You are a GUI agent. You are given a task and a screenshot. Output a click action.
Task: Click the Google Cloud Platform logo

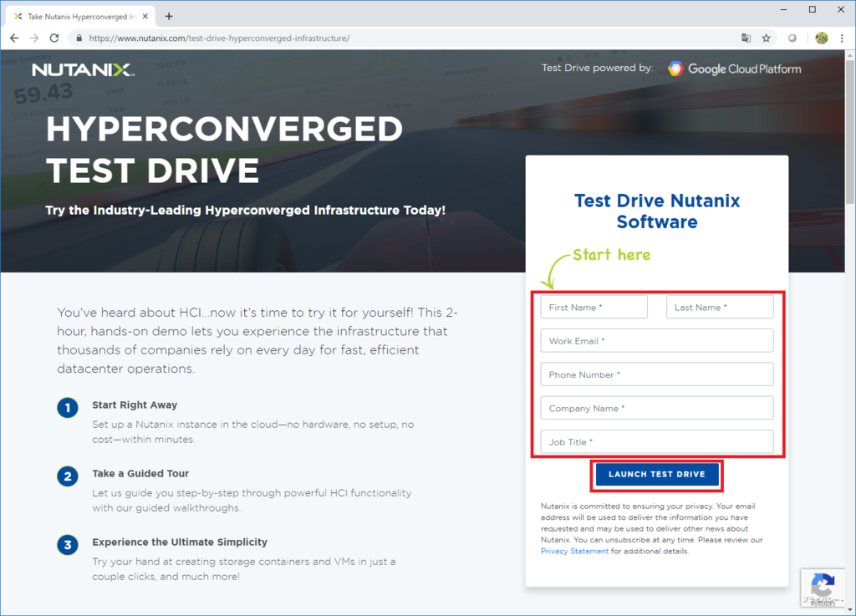[734, 69]
